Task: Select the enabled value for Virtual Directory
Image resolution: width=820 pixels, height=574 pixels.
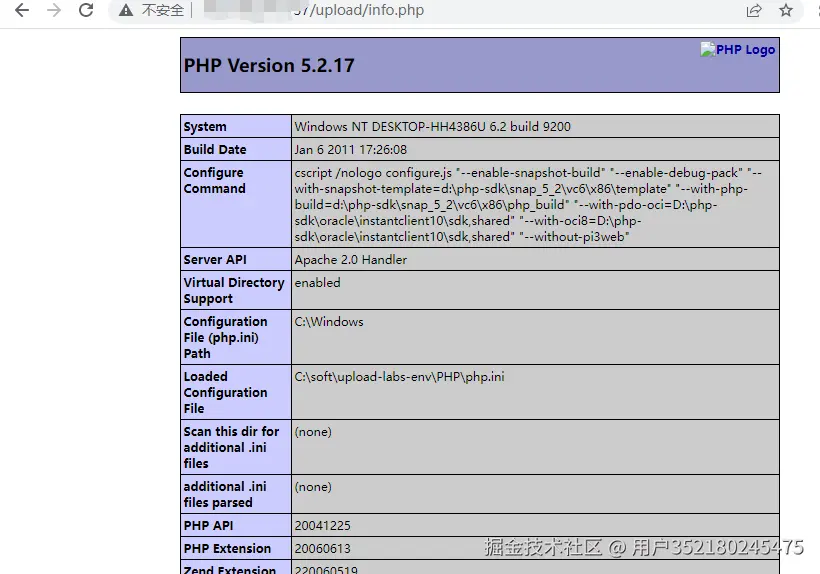Action: pos(317,282)
